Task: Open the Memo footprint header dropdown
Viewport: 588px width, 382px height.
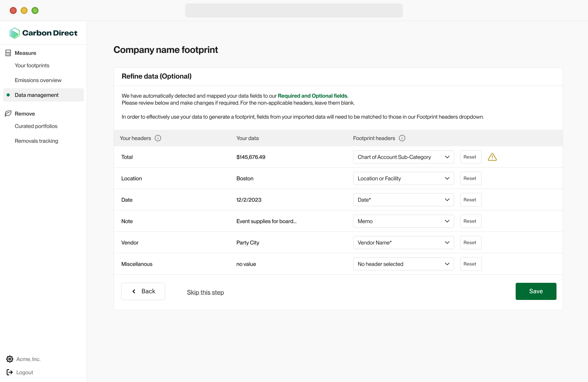Action: (403, 221)
